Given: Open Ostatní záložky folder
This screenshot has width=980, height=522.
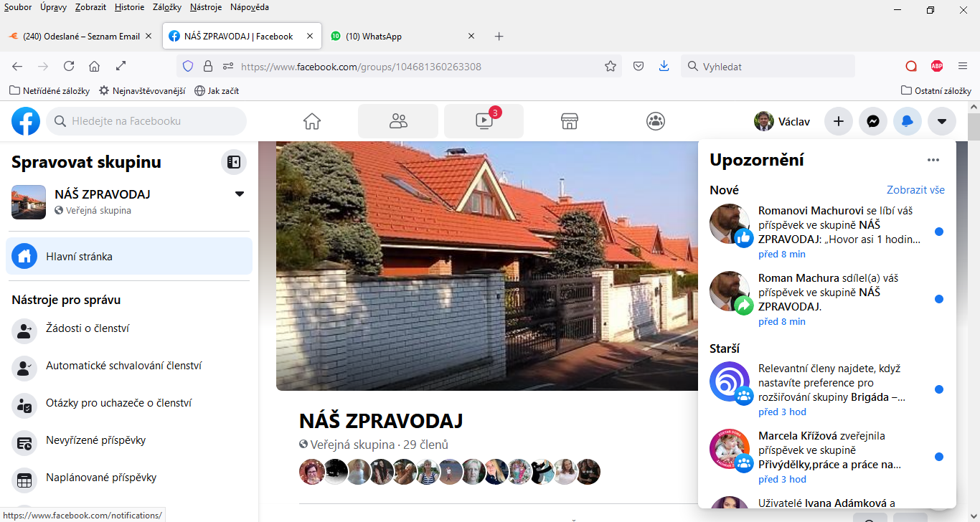Looking at the screenshot, I should coord(936,91).
